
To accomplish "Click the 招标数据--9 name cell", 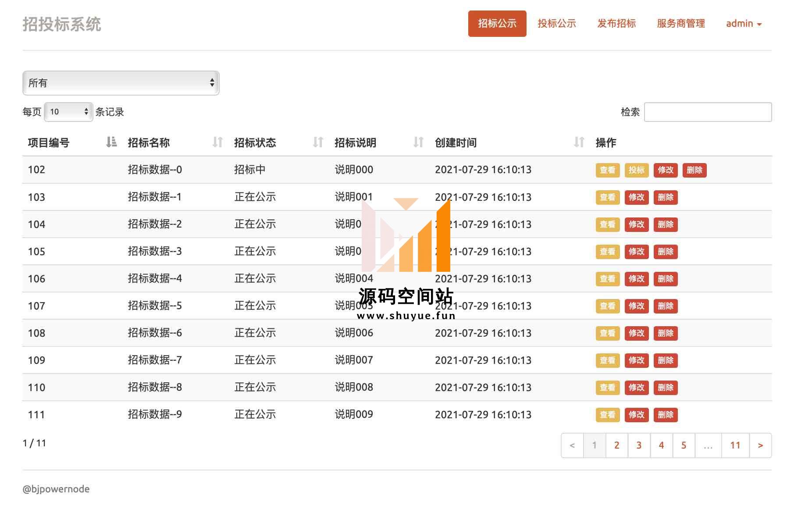I will point(155,414).
